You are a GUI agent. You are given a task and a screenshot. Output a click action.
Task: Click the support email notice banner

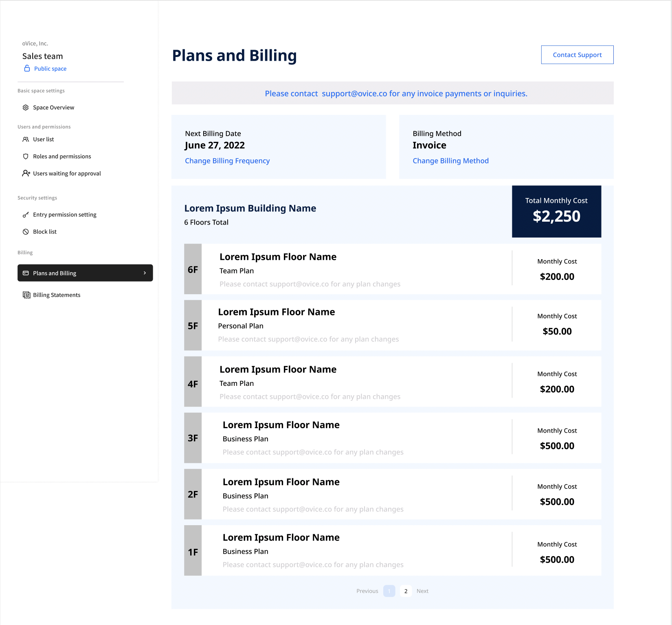[x=393, y=93]
